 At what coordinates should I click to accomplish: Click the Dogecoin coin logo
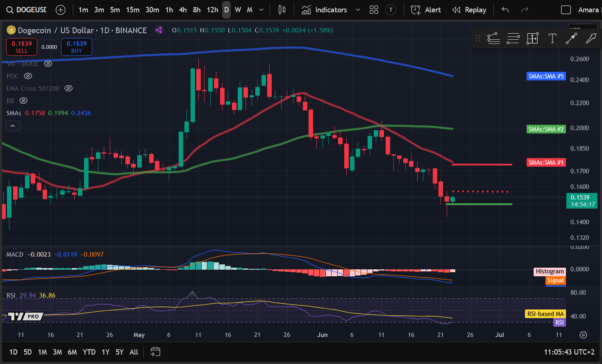coord(11,30)
